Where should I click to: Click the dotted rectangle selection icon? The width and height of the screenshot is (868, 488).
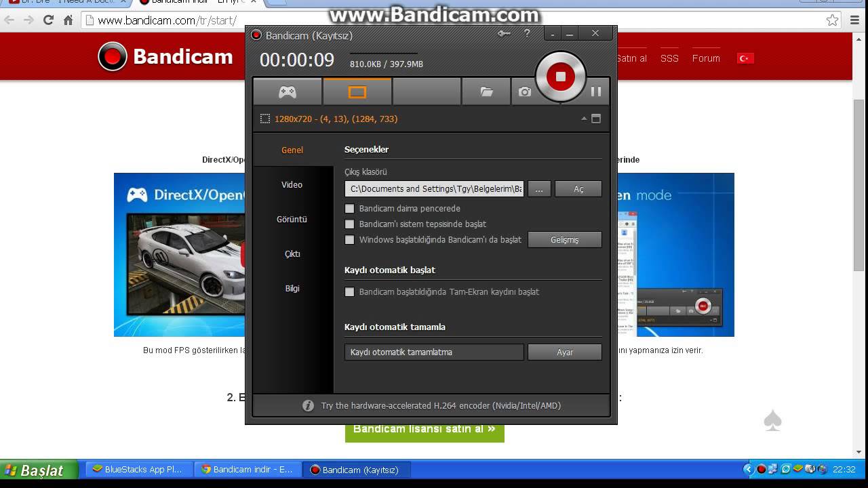tap(265, 119)
